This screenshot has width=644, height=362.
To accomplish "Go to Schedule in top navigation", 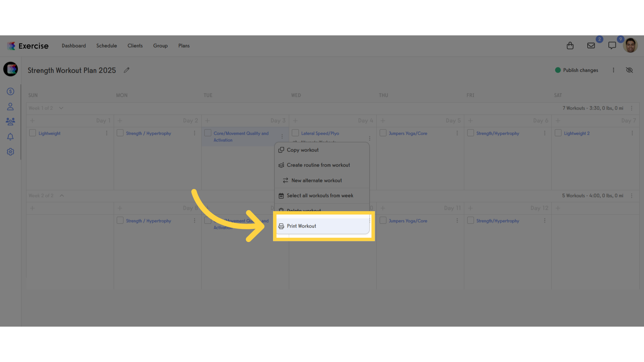I will coord(107,46).
